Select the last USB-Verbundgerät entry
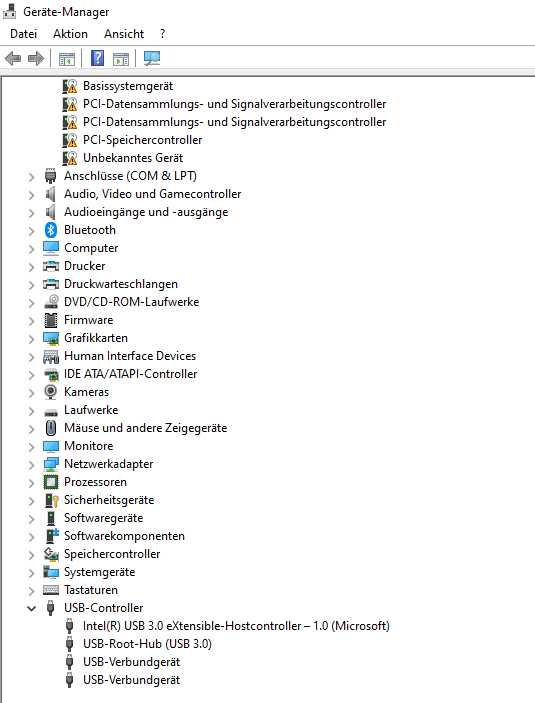 pyautogui.click(x=131, y=680)
